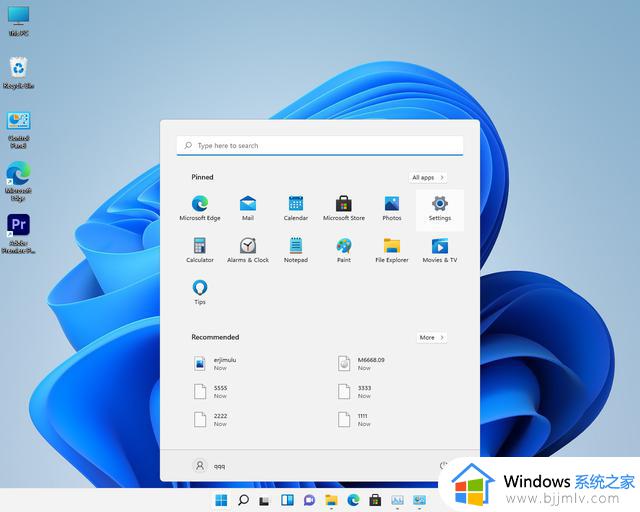This screenshot has height=512, width=640.
Task: Open File Explorer from the Pinned section
Action: click(392, 250)
